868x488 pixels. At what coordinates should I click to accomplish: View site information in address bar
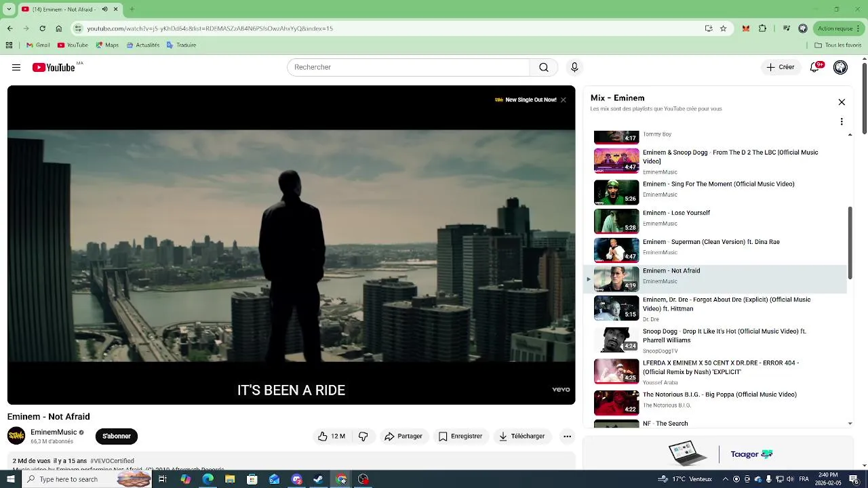click(x=79, y=28)
